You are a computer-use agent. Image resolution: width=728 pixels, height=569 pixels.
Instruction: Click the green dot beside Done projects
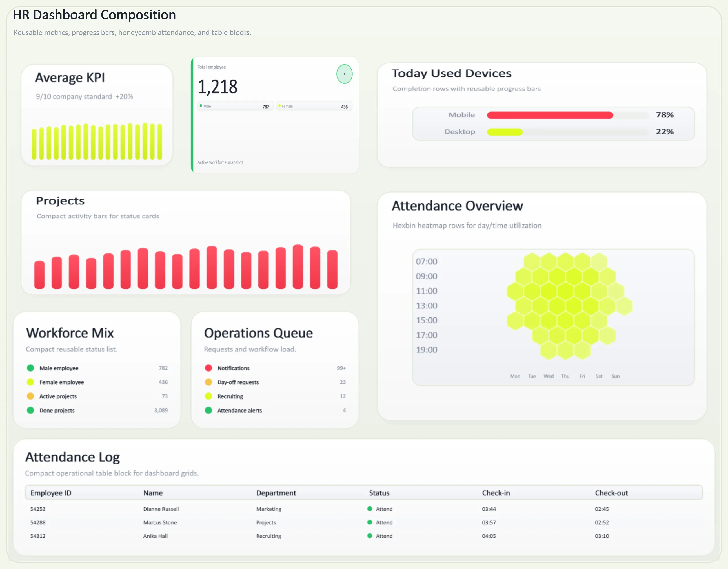(x=30, y=410)
